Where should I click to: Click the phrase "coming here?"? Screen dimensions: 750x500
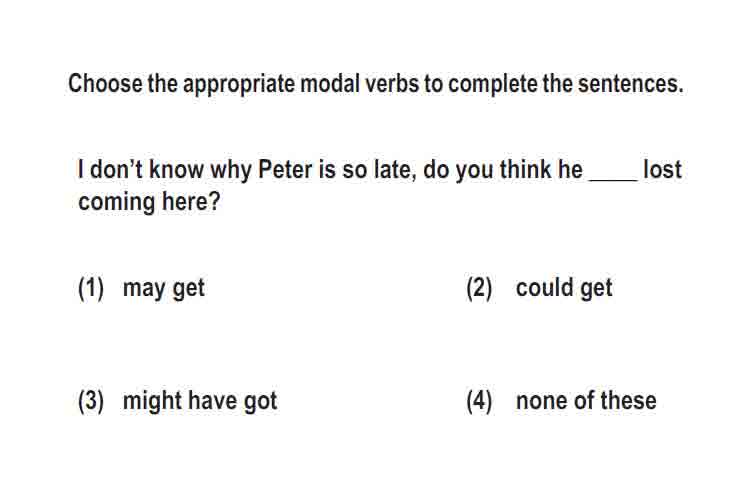149,202
